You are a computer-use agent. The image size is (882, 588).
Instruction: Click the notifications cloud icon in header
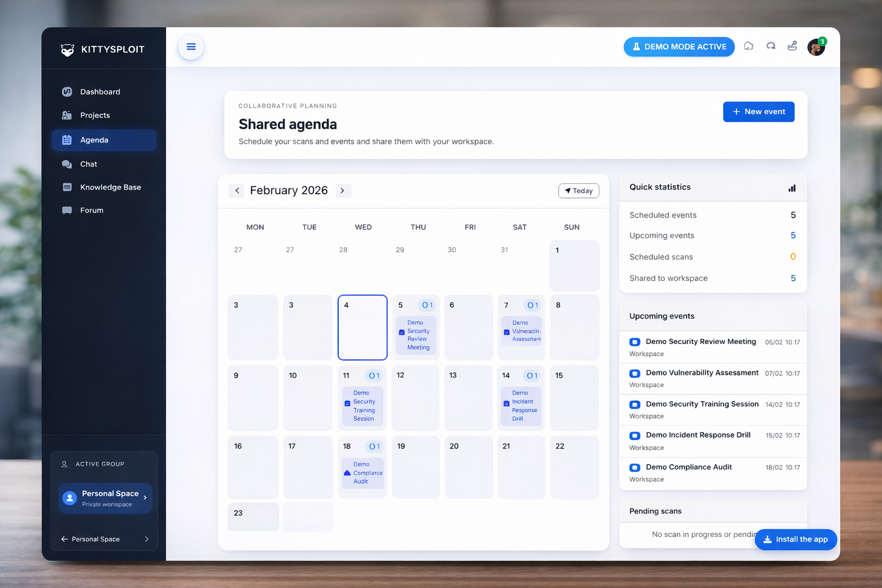(x=749, y=46)
